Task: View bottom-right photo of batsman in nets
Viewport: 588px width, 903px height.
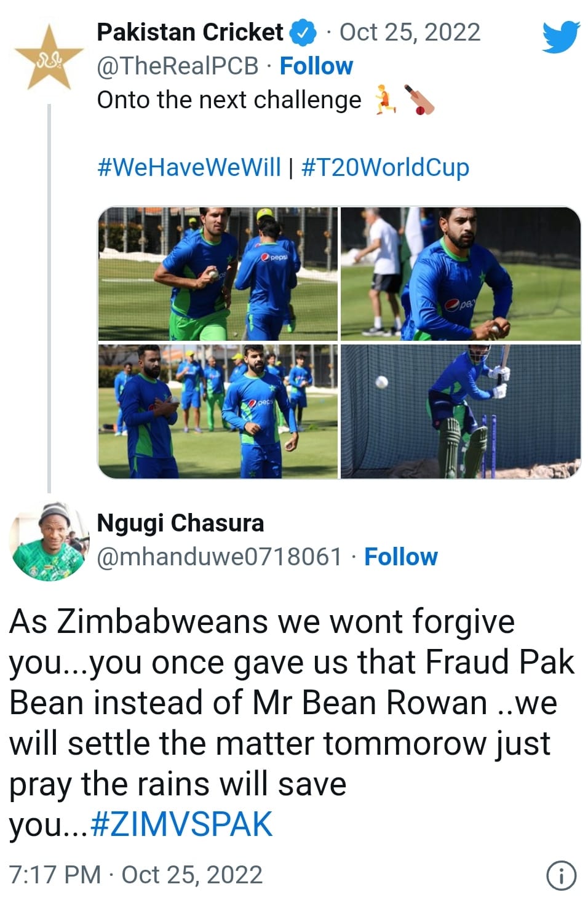Action: [x=461, y=411]
